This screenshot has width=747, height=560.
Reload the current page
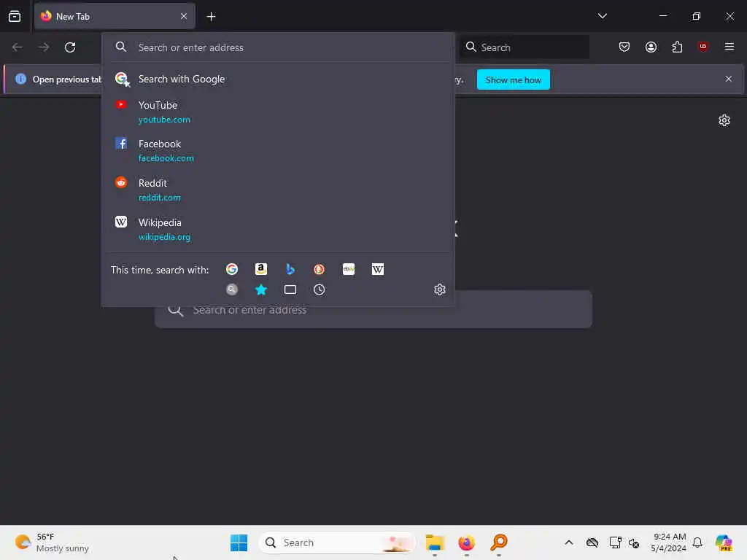pos(70,47)
